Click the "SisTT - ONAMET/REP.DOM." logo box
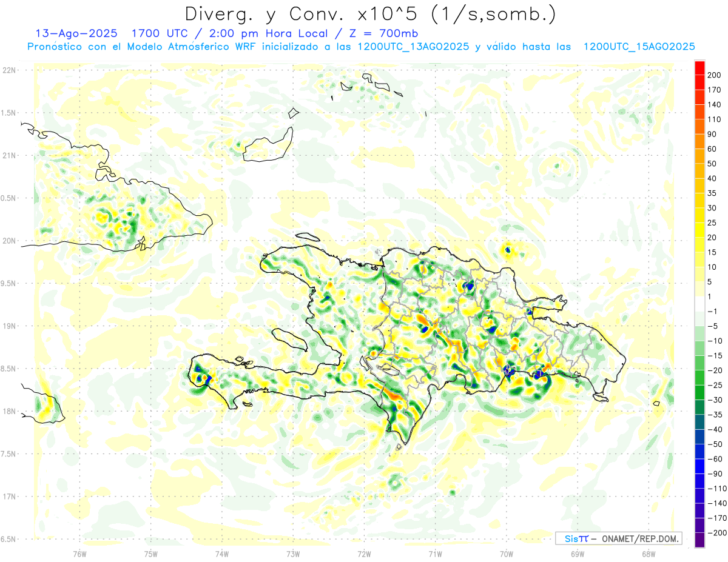 pos(618,538)
